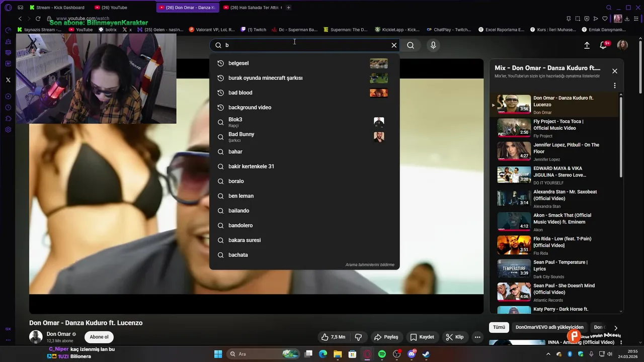The width and height of the screenshot is (644, 362).
Task: Open the YouTube upload/create icon
Action: (x=587, y=45)
